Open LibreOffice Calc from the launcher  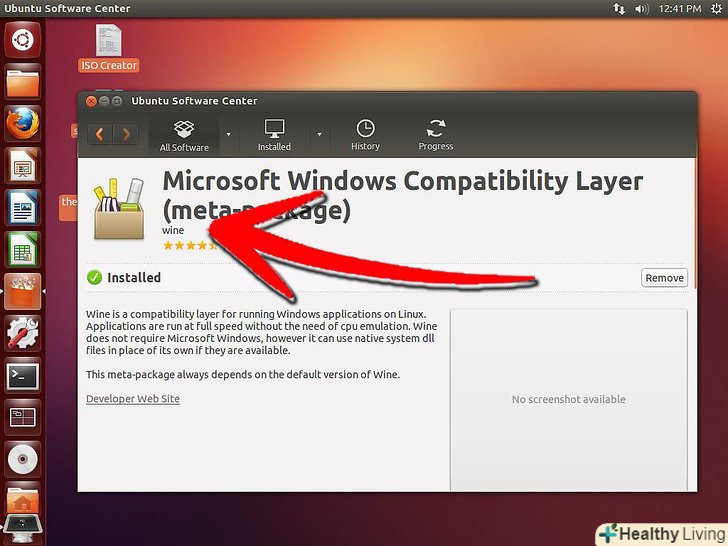tap(23, 249)
